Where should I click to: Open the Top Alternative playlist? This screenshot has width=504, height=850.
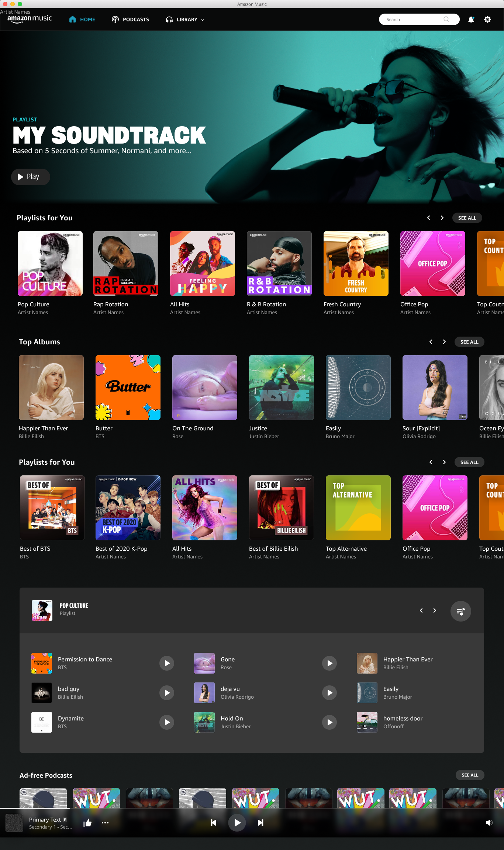[358, 508]
